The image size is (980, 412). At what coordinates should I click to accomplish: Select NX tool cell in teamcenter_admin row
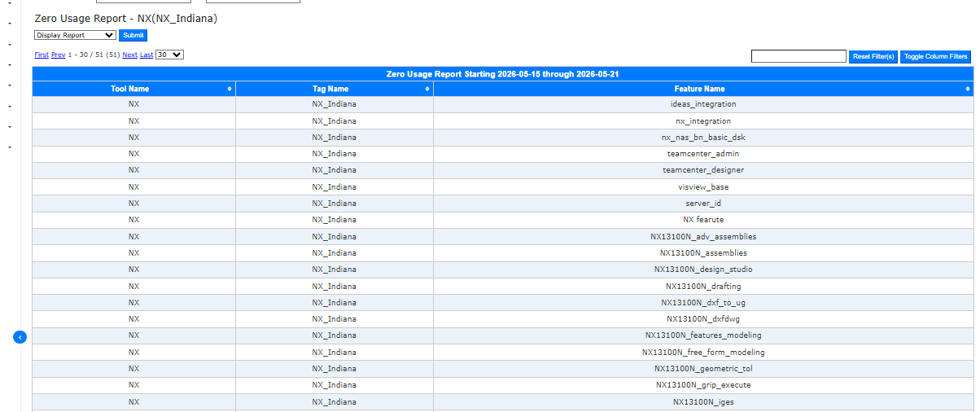click(133, 154)
